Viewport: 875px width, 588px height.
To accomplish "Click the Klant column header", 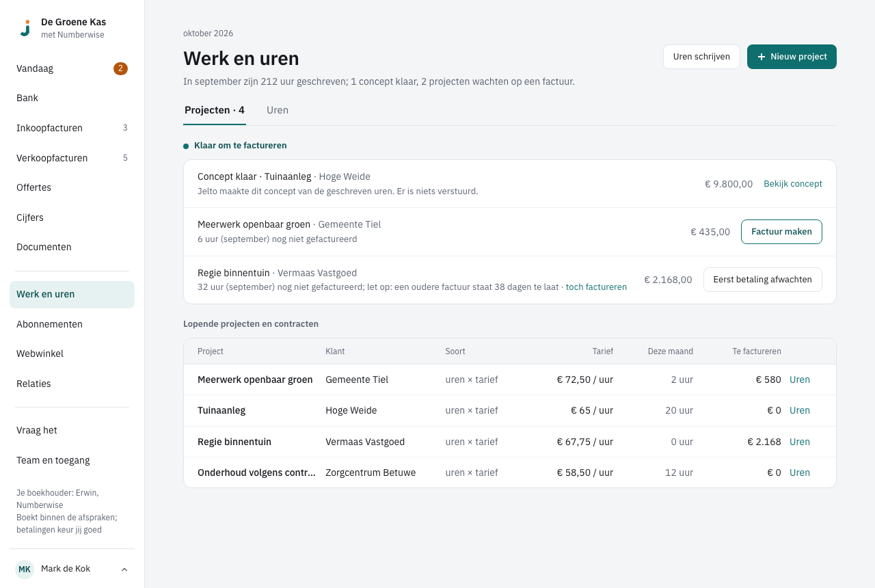I will tap(335, 351).
